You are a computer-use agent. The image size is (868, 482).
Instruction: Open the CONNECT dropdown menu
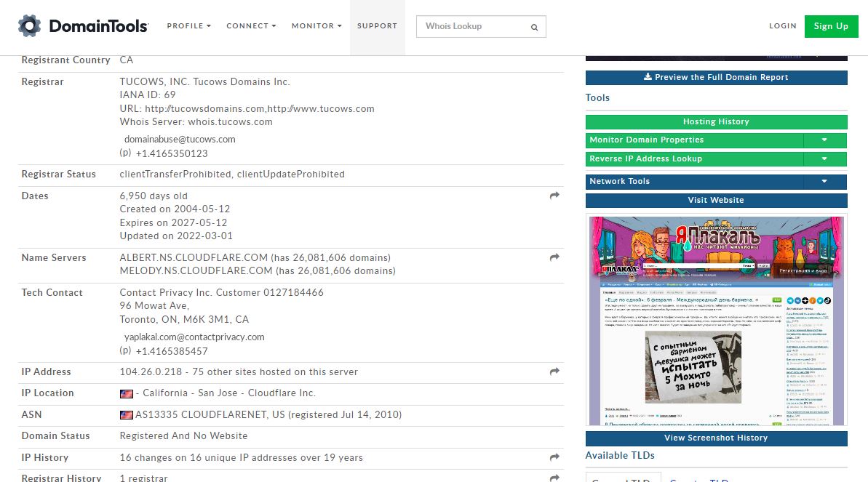[x=251, y=26]
